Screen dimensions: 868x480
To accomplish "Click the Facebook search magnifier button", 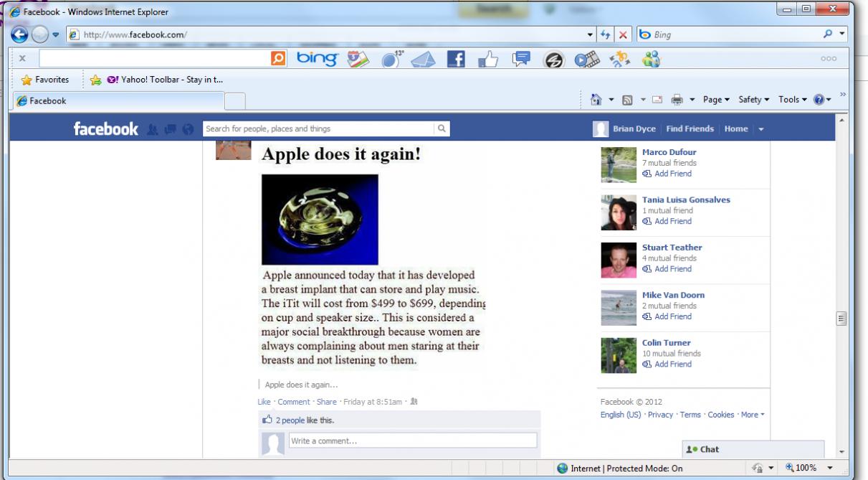I will pos(442,129).
